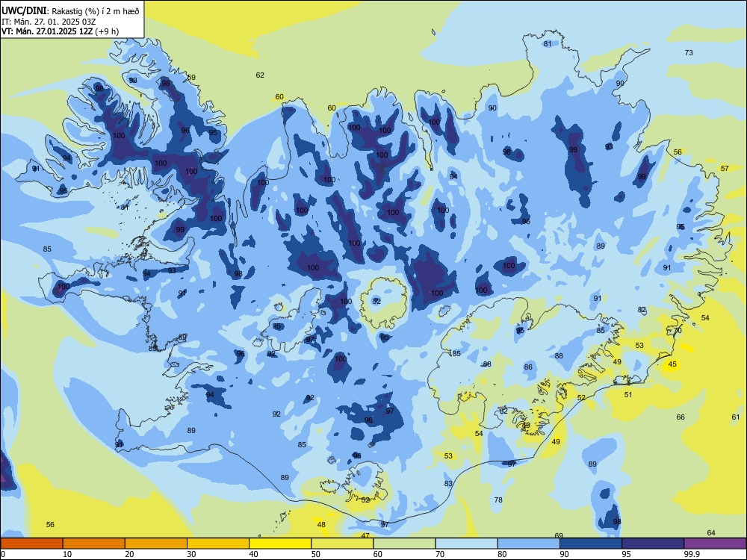Click the map humidity value '45'
The height and width of the screenshot is (560, 747).
click(x=672, y=364)
